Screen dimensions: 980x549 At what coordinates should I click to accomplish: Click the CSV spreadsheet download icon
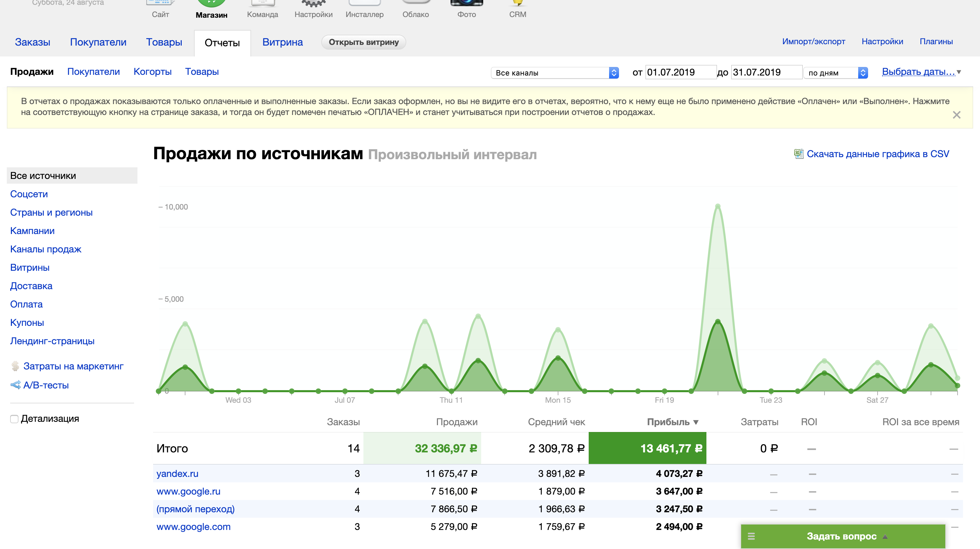coord(799,154)
